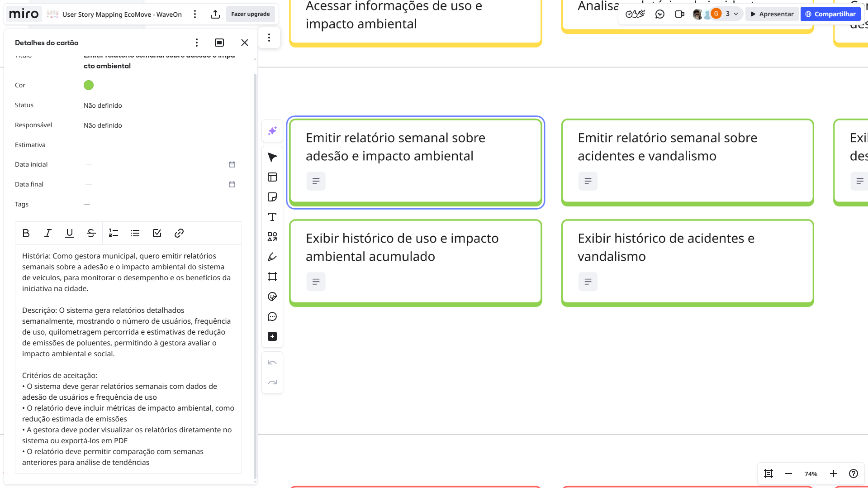This screenshot has width=868, height=488.
Task: Open card details more options menu
Action: (x=196, y=43)
